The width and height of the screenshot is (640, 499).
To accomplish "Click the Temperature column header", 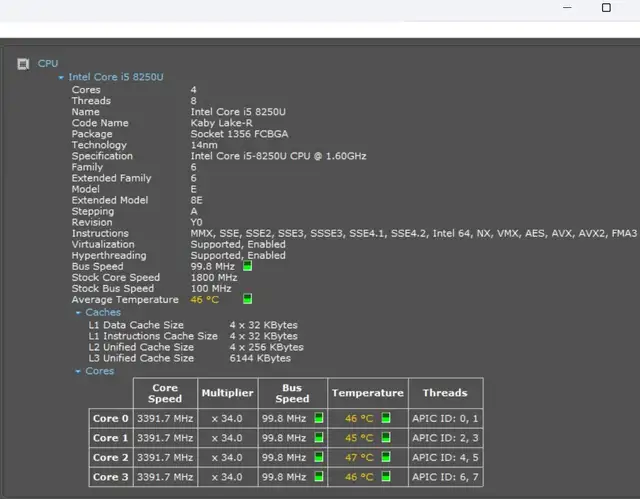I will click(367, 393).
